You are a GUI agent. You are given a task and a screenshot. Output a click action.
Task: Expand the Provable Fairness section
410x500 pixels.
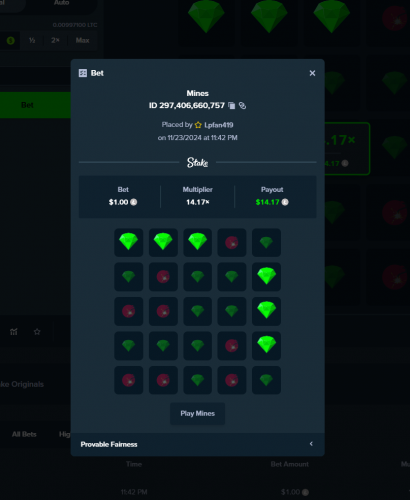pyautogui.click(x=197, y=444)
